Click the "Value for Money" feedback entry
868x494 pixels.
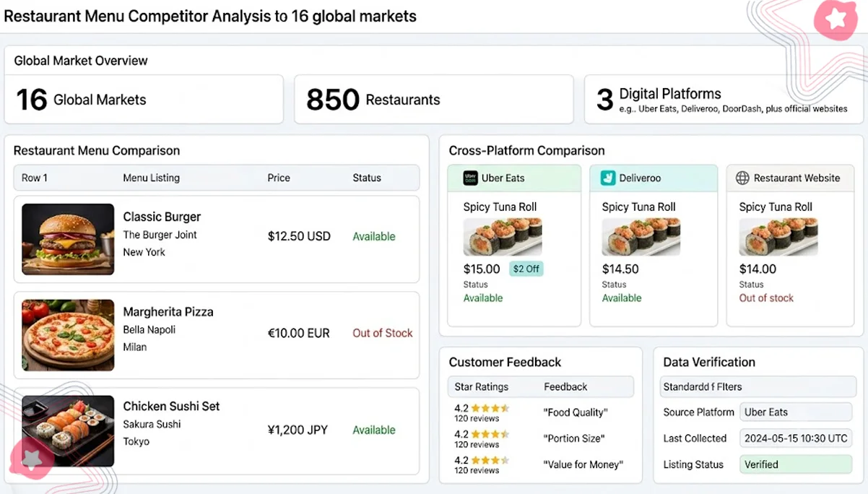[x=583, y=464]
